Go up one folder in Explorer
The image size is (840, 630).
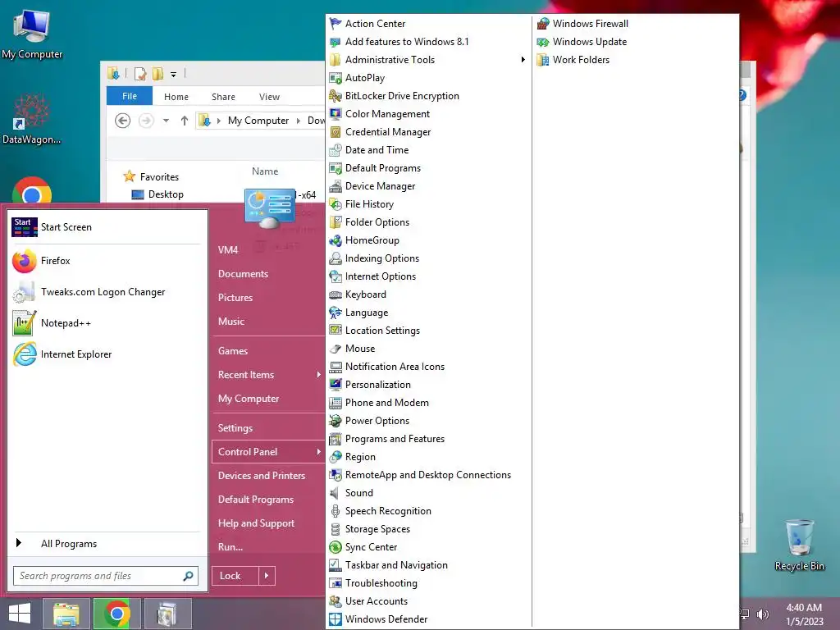click(x=185, y=121)
